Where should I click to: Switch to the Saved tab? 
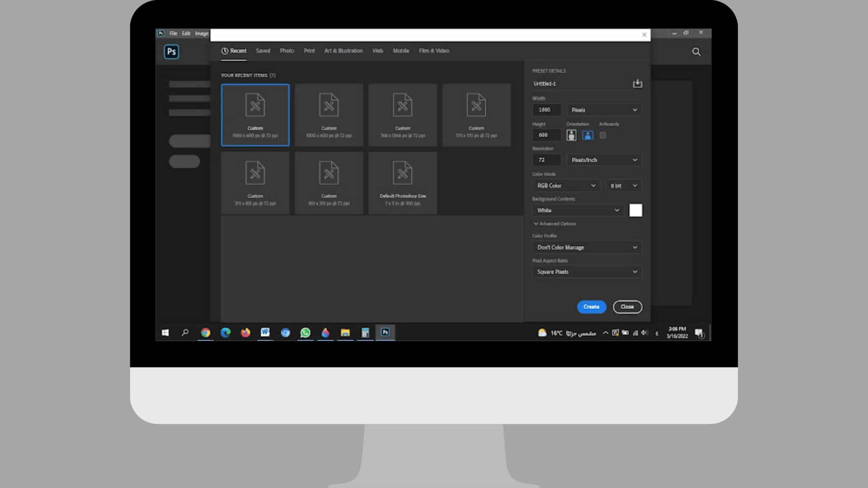coord(263,51)
